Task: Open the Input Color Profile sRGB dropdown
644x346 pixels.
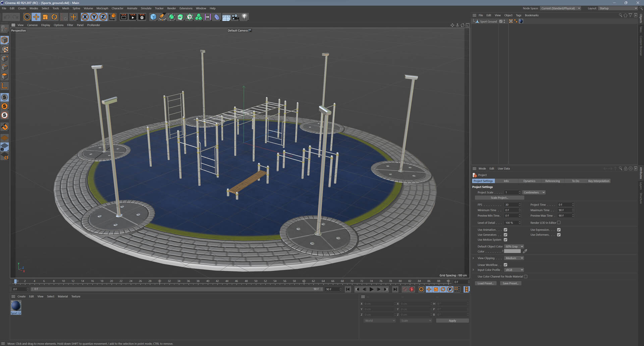Action: click(514, 270)
